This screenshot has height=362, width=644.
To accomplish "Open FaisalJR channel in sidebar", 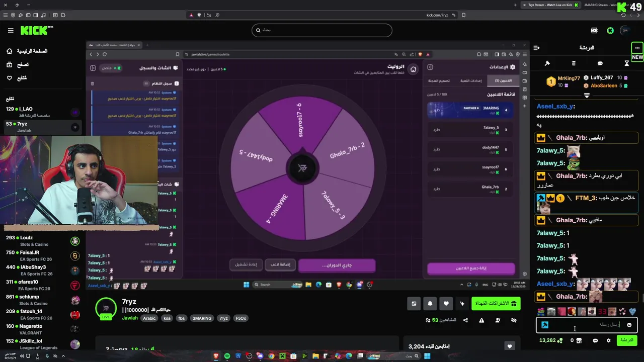I will (42, 255).
